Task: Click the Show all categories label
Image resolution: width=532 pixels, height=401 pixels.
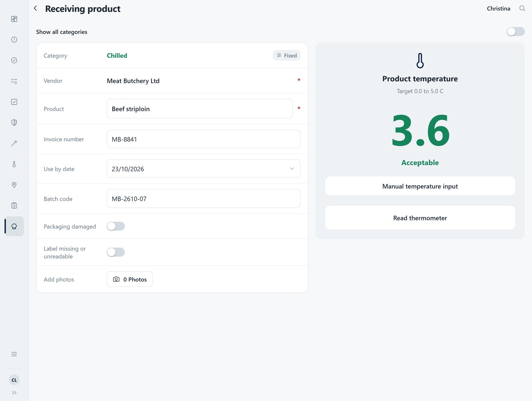Action: click(x=62, y=32)
